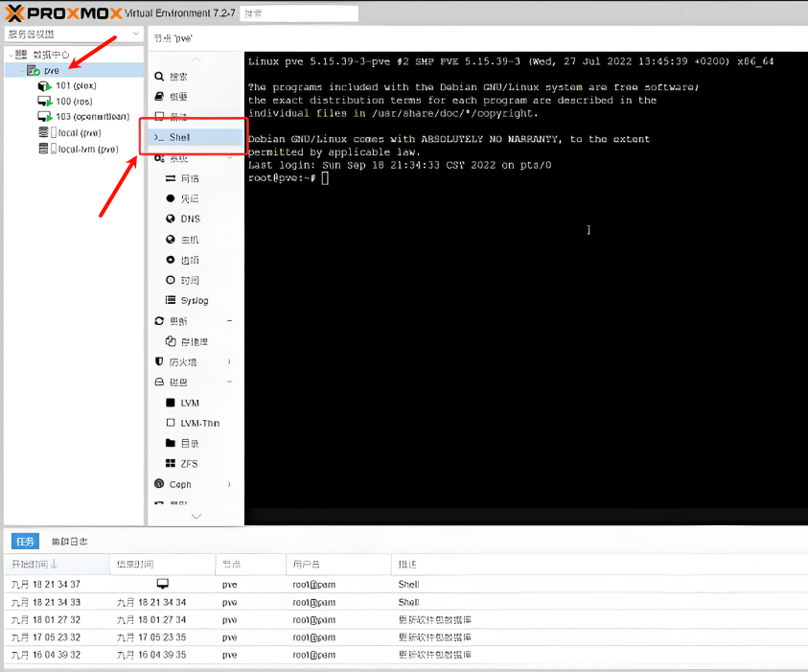808x672 pixels.
Task: Open the ZFS menu item
Action: (189, 464)
